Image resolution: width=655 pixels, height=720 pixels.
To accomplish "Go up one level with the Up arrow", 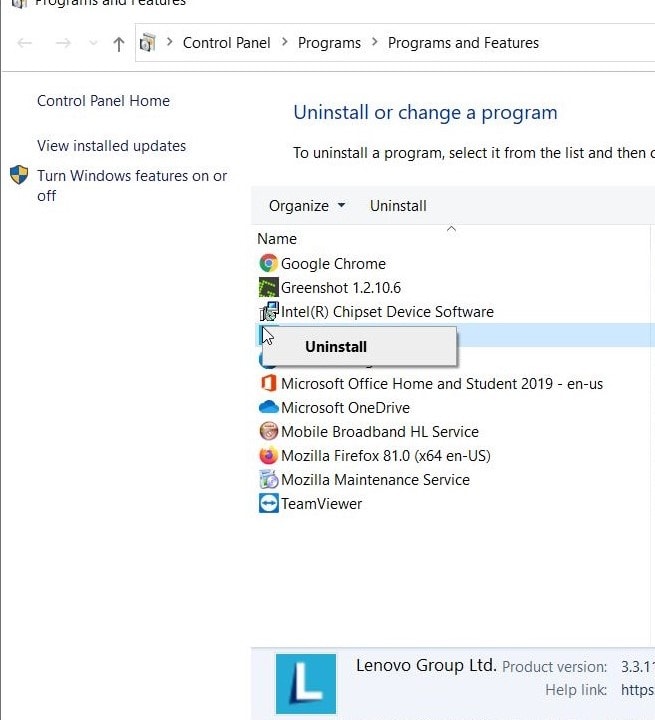I will [119, 44].
